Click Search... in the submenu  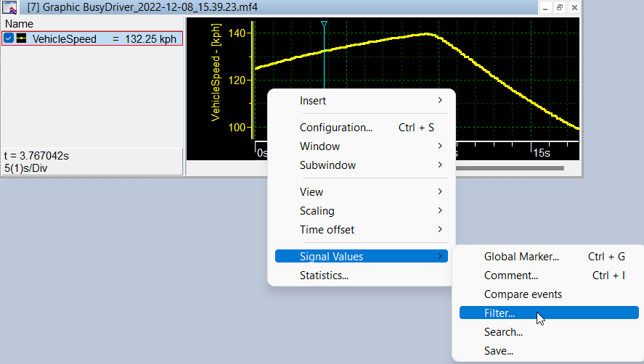(549, 332)
